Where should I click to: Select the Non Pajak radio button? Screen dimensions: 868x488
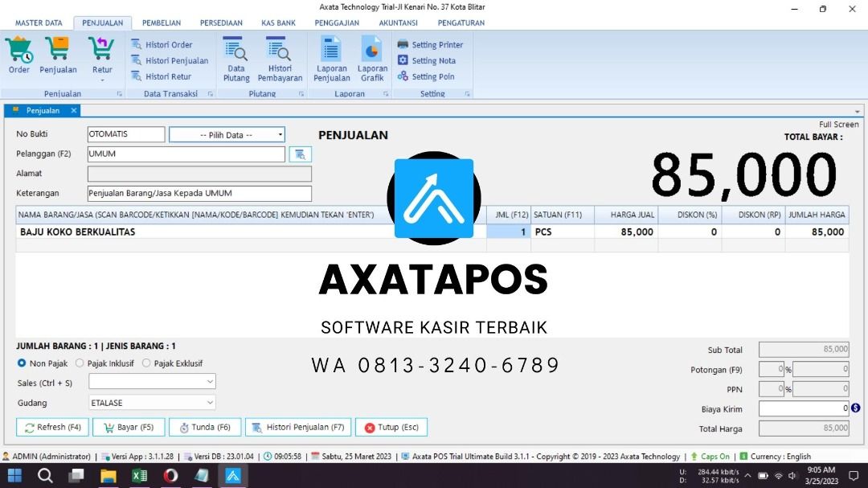coord(22,363)
